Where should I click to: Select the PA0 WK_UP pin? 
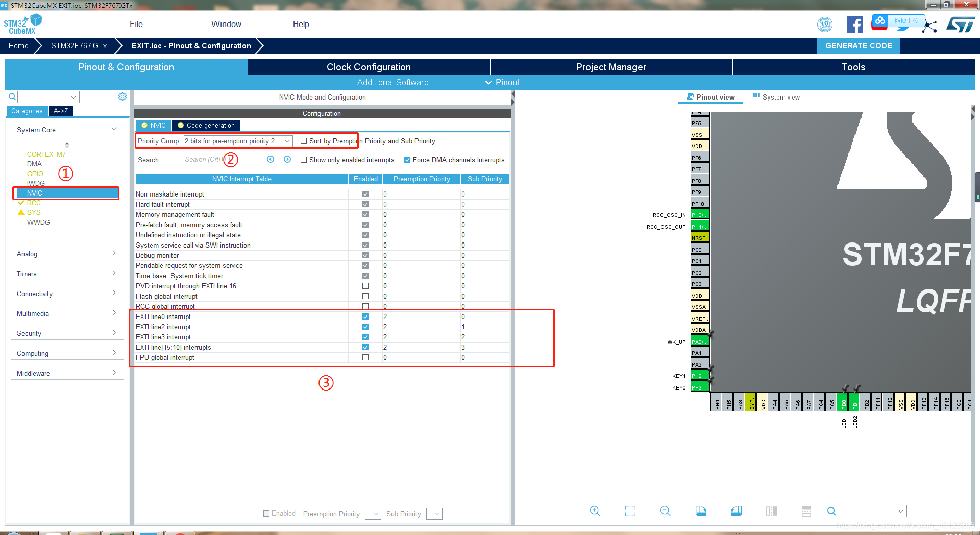coord(700,342)
